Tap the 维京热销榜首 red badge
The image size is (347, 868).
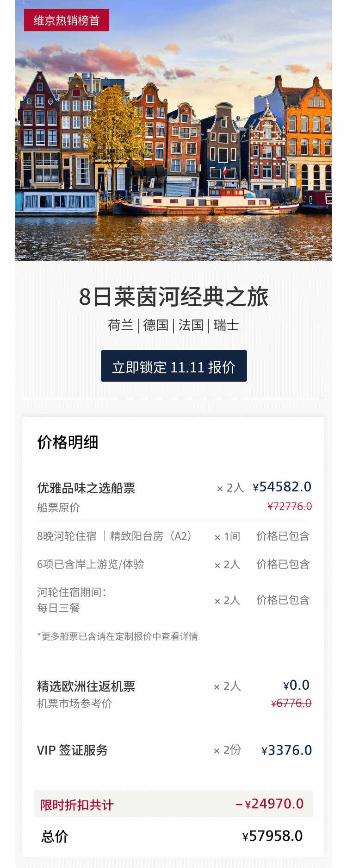click(67, 20)
